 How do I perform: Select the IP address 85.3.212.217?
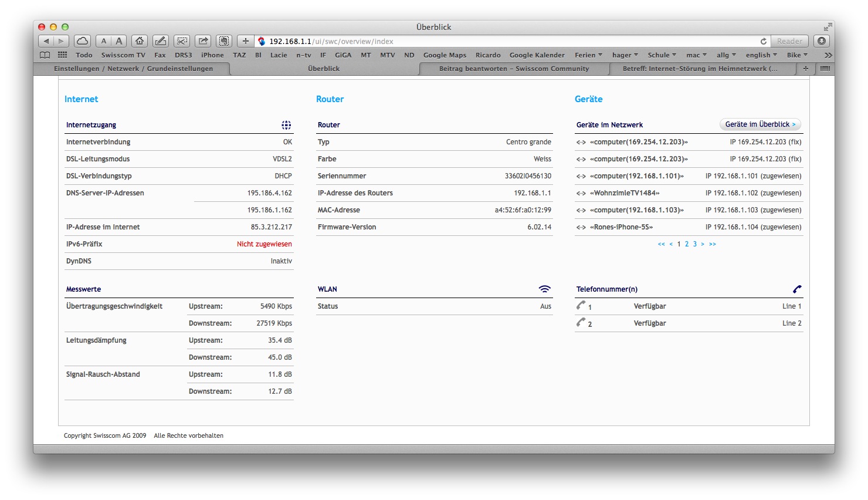pos(272,227)
